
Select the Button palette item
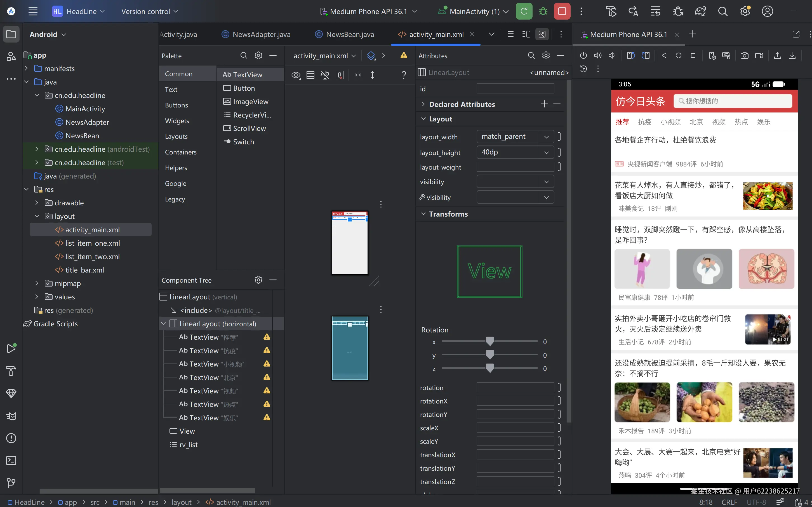(x=244, y=88)
